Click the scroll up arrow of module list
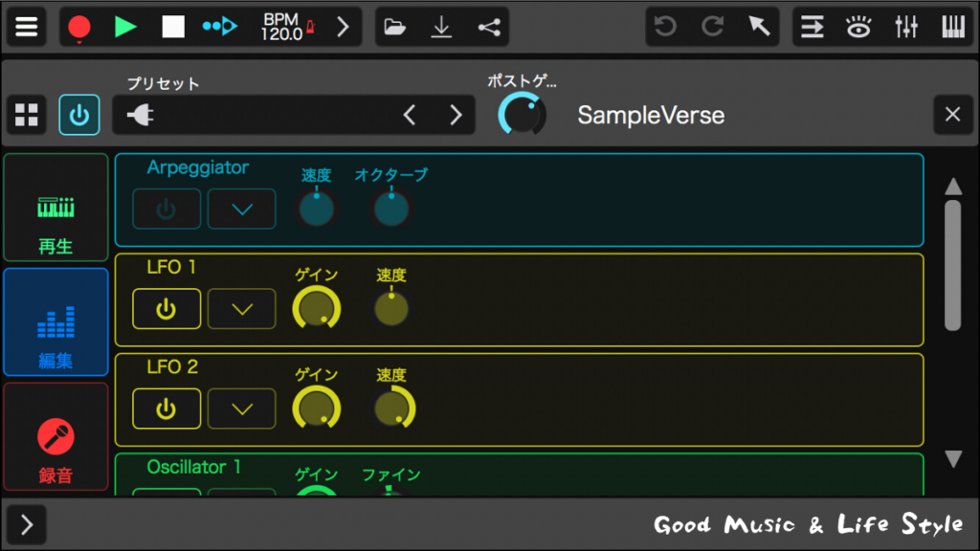The width and height of the screenshot is (980, 551). 953,187
